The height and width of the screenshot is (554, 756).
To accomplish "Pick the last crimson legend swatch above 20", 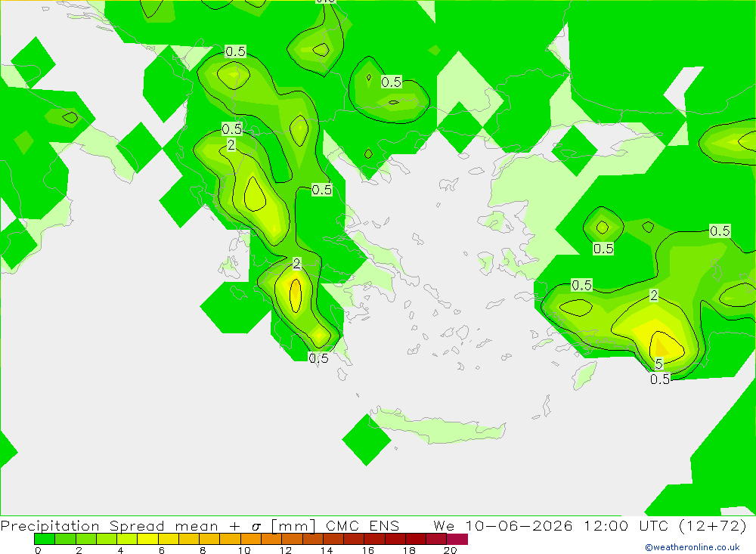I will [x=457, y=539].
